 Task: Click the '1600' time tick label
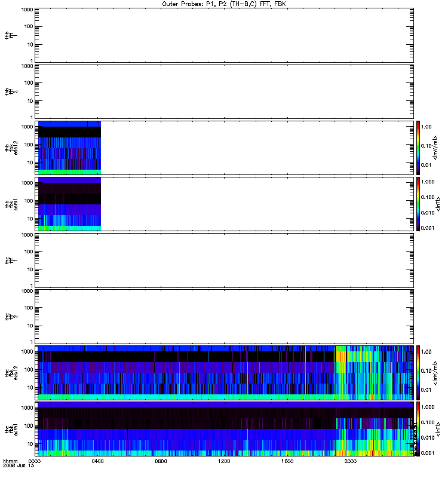tap(287, 461)
